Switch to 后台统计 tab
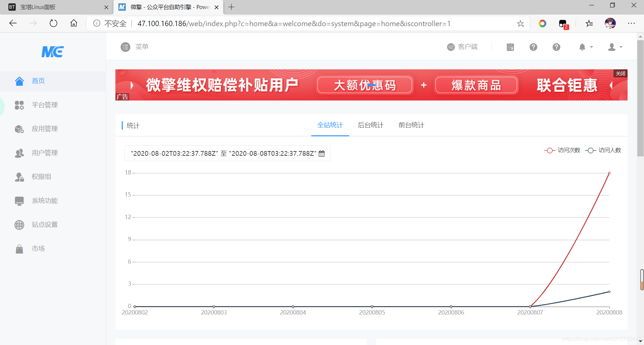The image size is (644, 345). pyautogui.click(x=371, y=125)
